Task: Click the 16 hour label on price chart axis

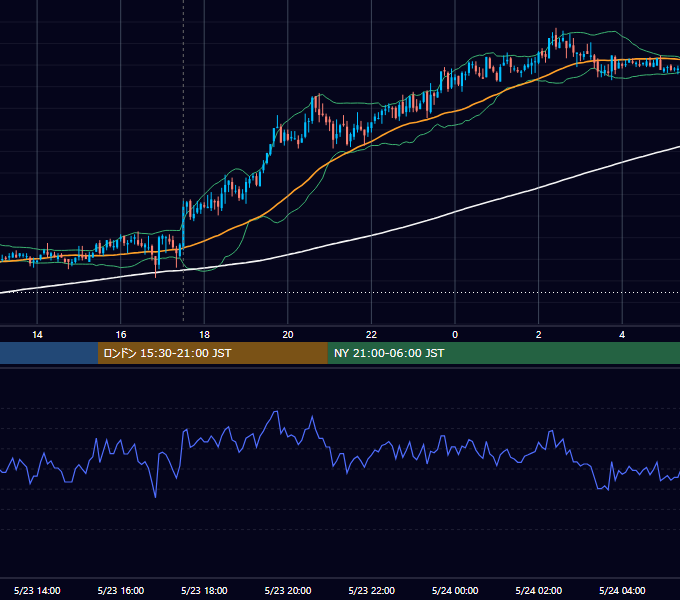Action: [121, 335]
